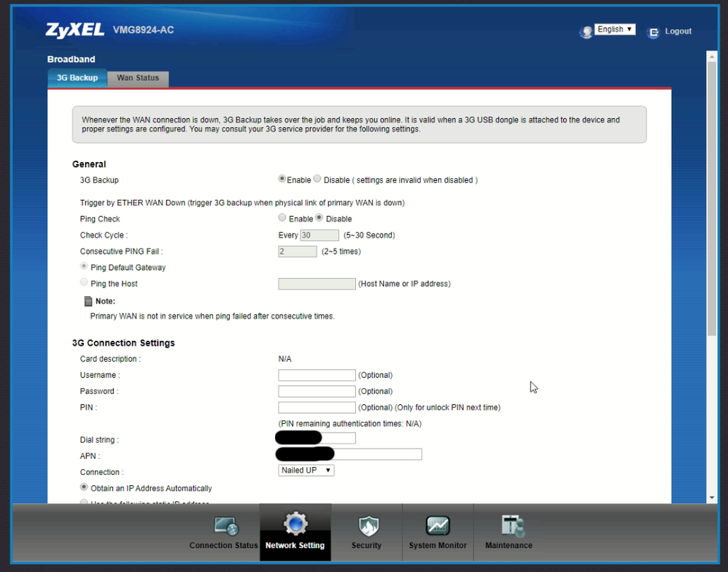Focus the PIN input field
The height and width of the screenshot is (572, 728).
[x=317, y=407]
